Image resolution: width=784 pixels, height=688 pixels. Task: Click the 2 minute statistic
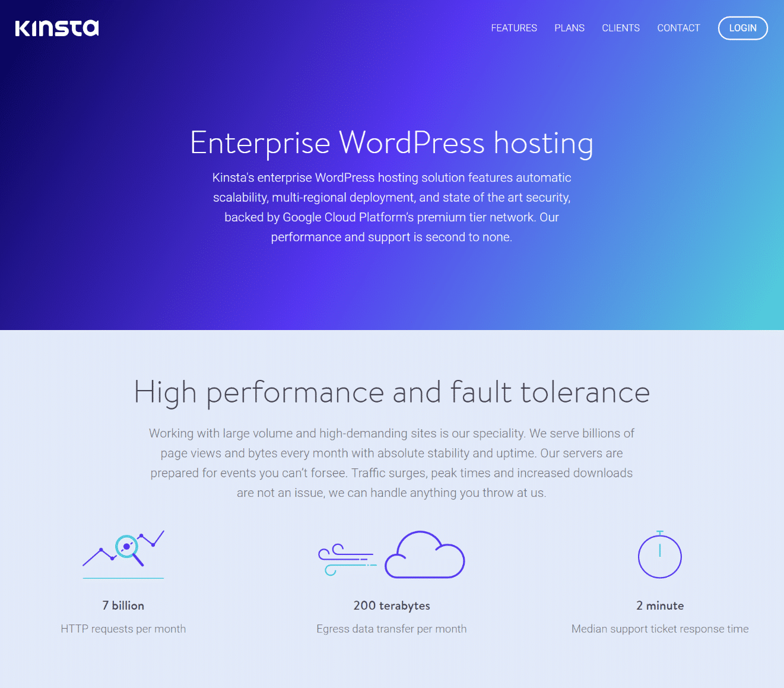660,605
